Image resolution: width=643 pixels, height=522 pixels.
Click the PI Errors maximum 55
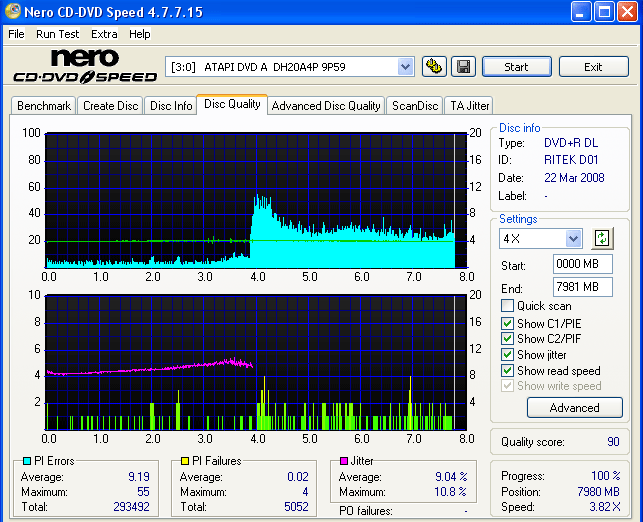coord(143,491)
